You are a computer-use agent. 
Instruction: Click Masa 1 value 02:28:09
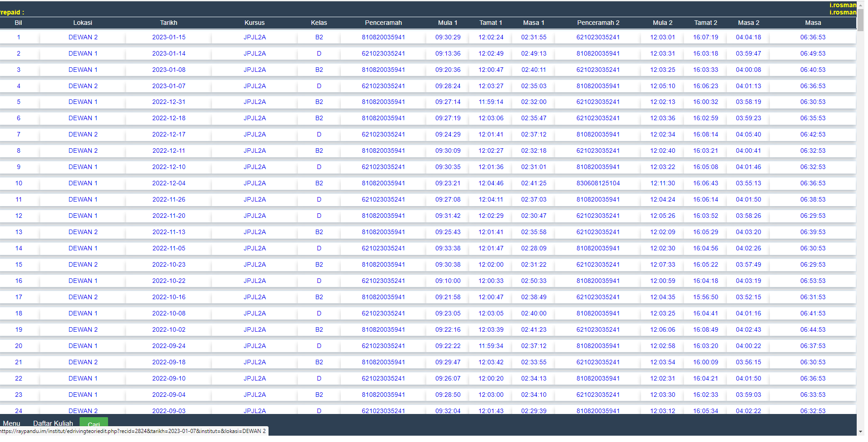(x=533, y=248)
